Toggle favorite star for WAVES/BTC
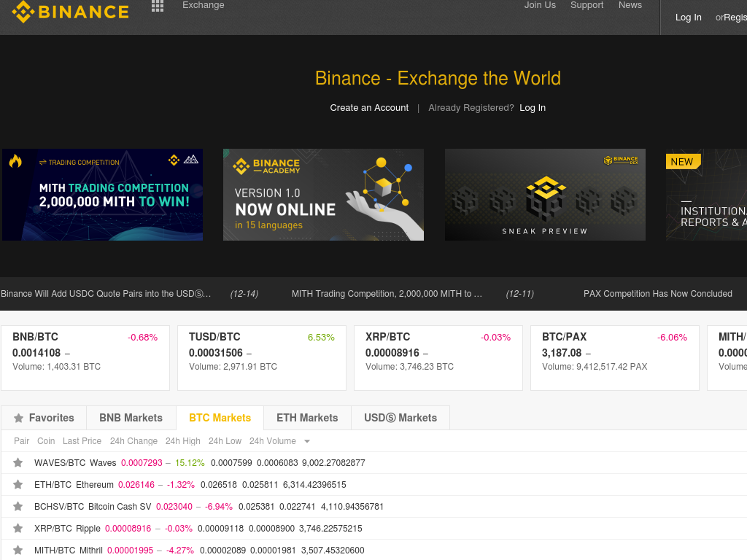The image size is (747, 560). [x=18, y=462]
